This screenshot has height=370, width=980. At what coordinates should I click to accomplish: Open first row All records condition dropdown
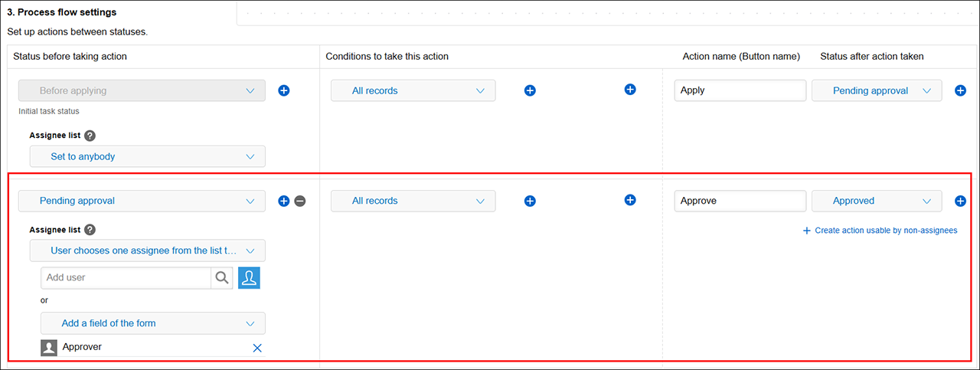click(x=413, y=90)
